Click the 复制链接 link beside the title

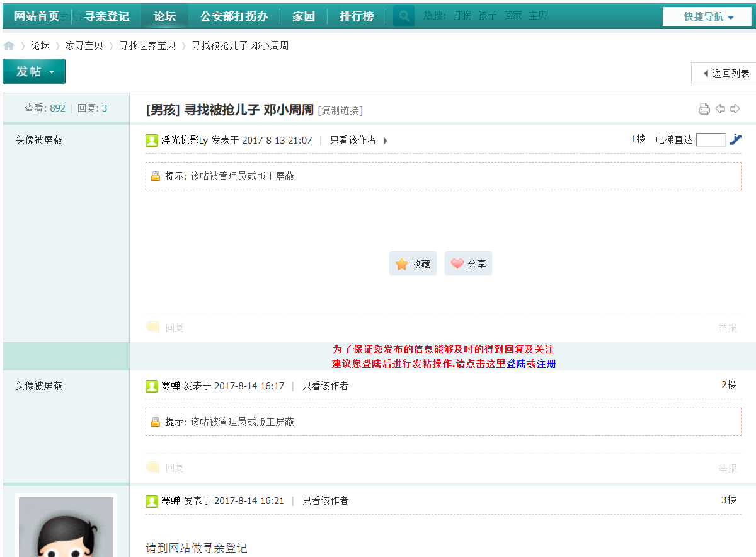[x=340, y=111]
